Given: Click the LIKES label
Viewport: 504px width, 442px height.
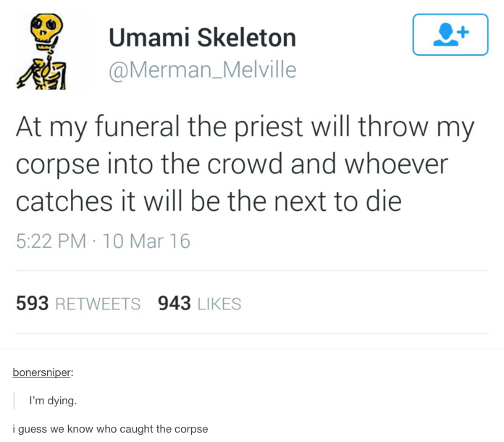Looking at the screenshot, I should point(218,304).
